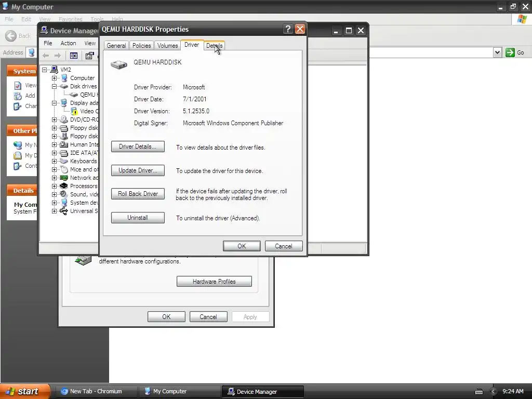
Task: Click the Back arrow in Device Manager toolbar
Action: (46, 56)
